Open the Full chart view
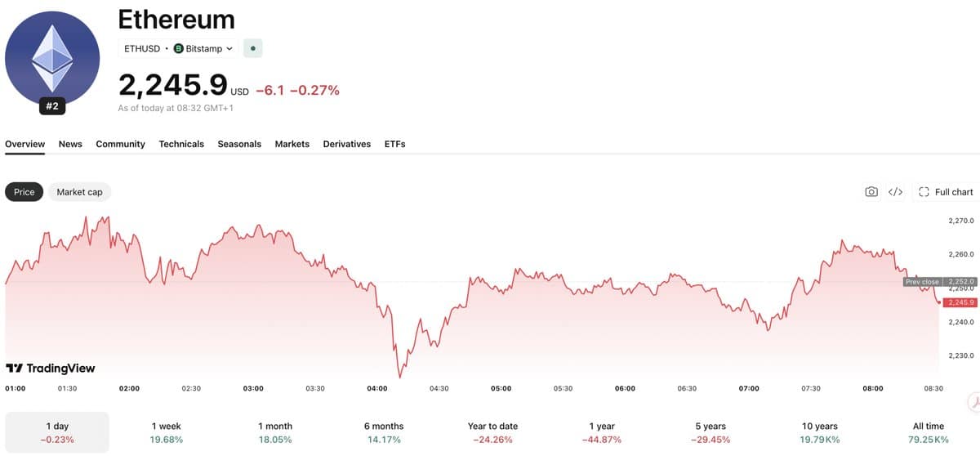The height and width of the screenshot is (456, 980). coord(946,192)
